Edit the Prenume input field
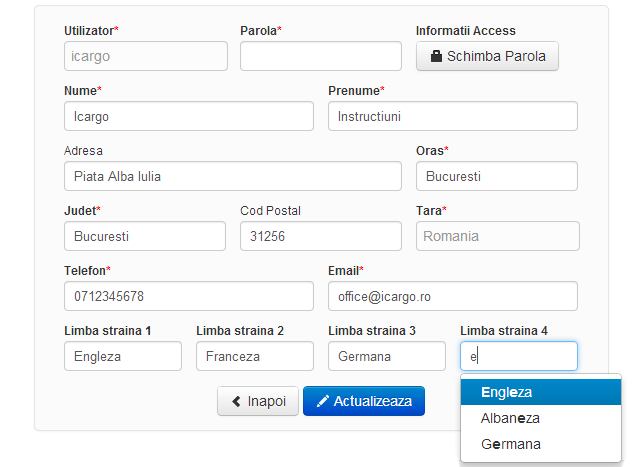 click(x=452, y=116)
